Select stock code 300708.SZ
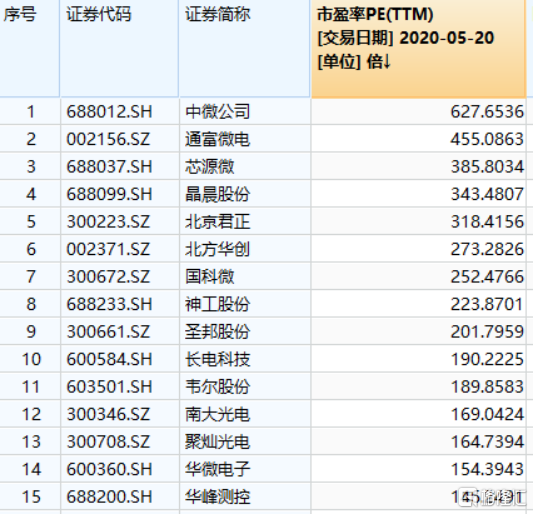The width and height of the screenshot is (533, 514). (x=108, y=442)
